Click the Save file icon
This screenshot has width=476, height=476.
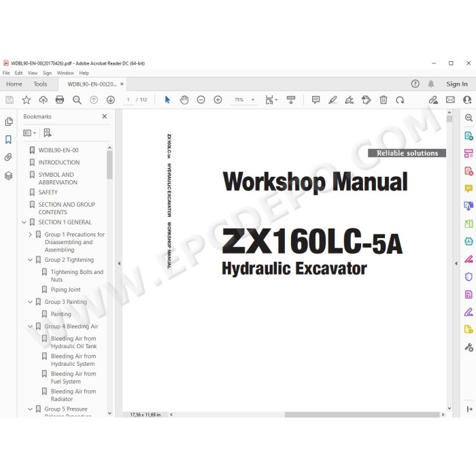[10, 100]
